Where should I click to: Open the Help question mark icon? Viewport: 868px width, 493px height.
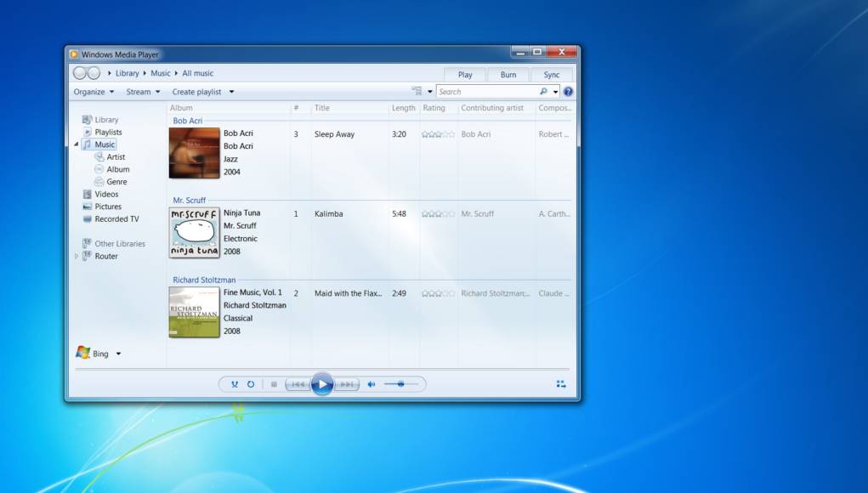click(x=568, y=92)
